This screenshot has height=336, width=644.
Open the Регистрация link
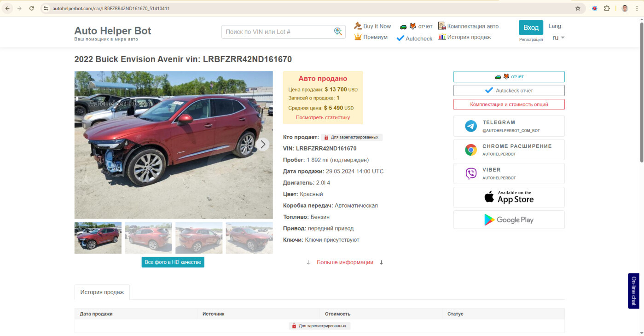[x=531, y=40]
